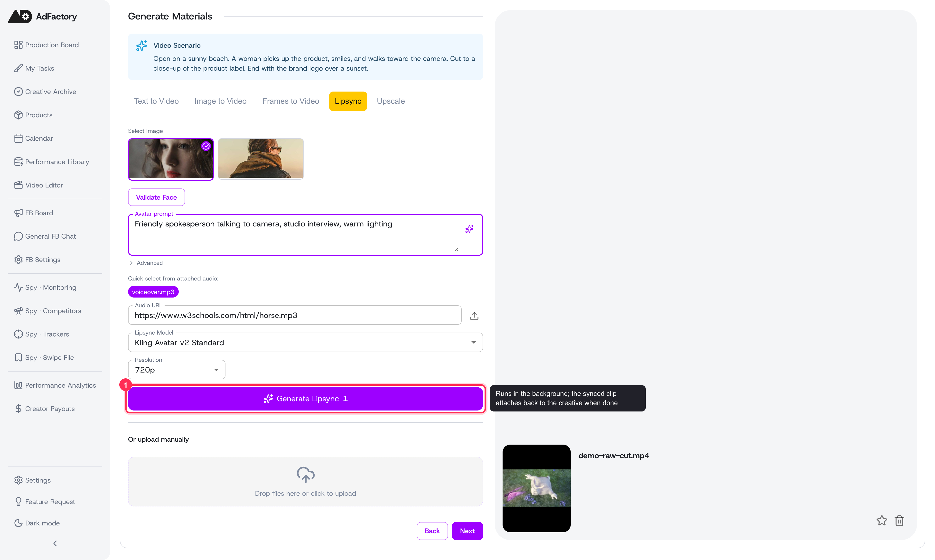Click the Video Scenario sparkle icon
935x560 pixels.
tap(141, 46)
